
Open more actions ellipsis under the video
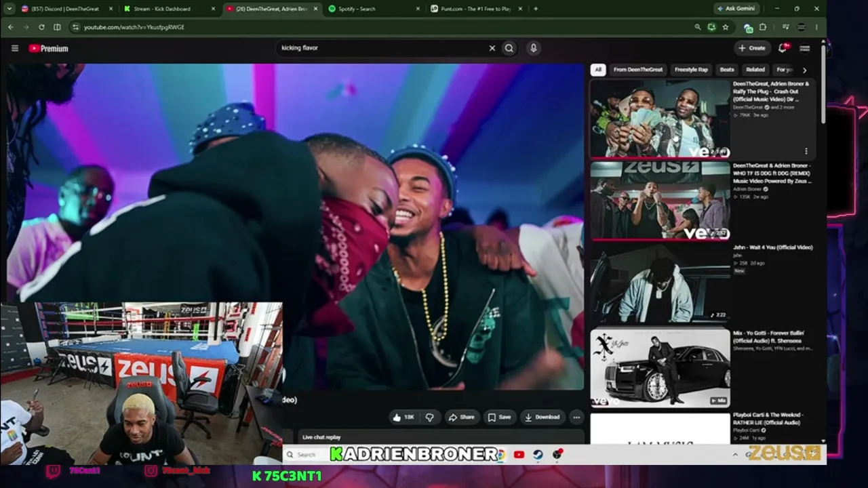pyautogui.click(x=576, y=417)
